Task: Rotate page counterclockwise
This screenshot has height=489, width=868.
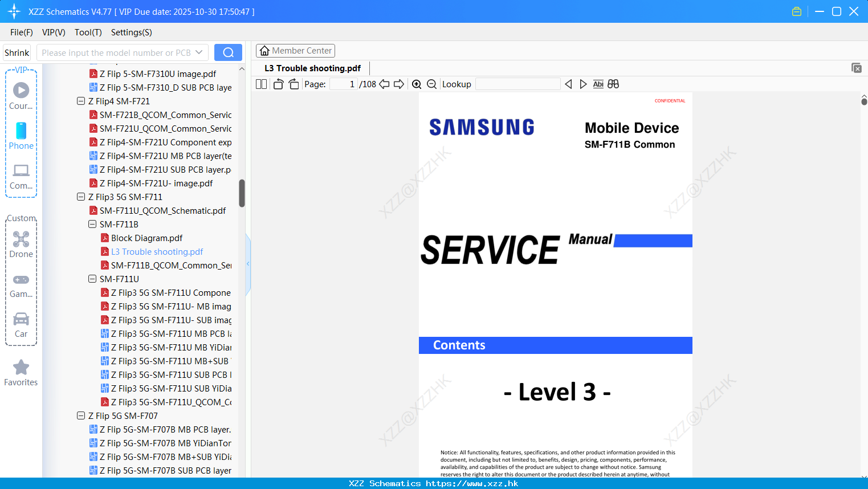Action: coord(278,84)
